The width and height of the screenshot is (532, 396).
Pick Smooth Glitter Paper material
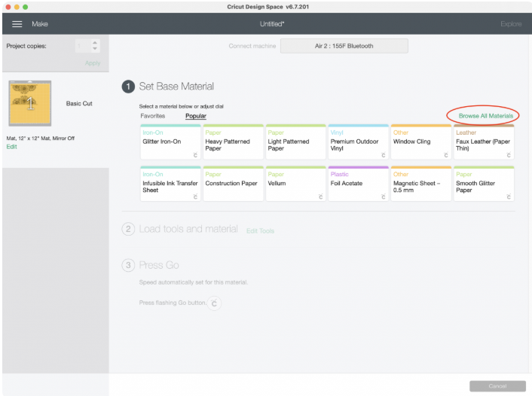point(484,184)
